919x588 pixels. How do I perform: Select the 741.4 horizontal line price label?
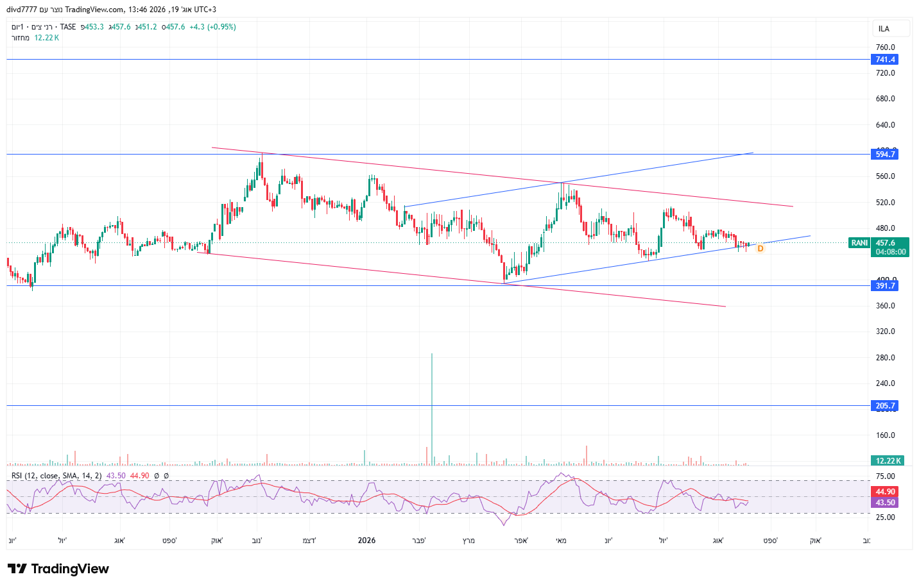tap(885, 60)
